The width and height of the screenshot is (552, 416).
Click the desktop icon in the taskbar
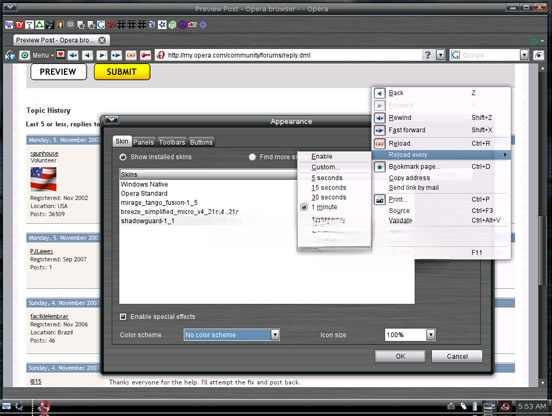click(x=6, y=406)
